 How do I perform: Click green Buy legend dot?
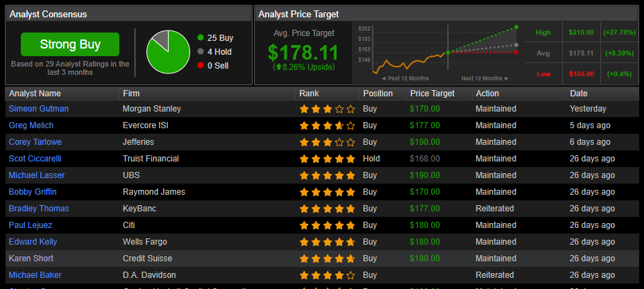(201, 37)
